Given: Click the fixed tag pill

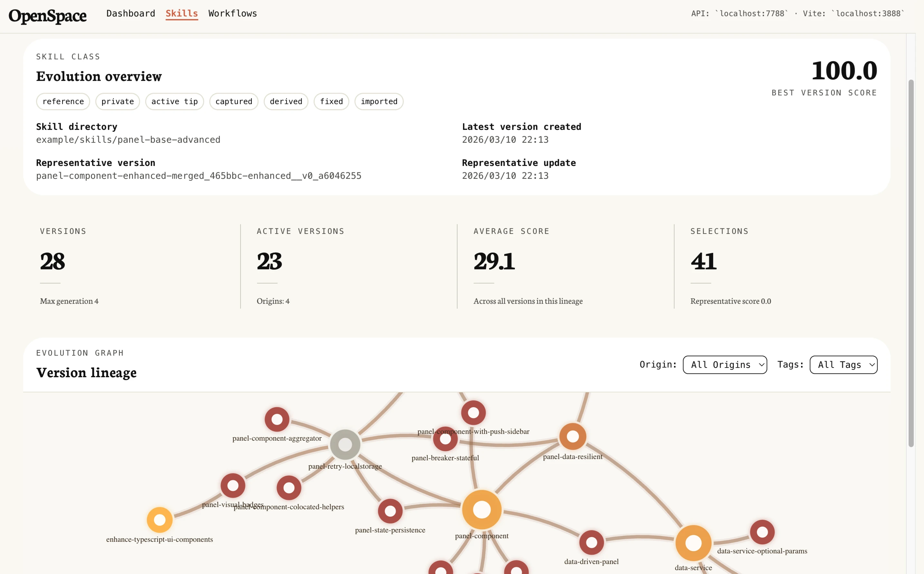Looking at the screenshot, I should click(x=331, y=101).
